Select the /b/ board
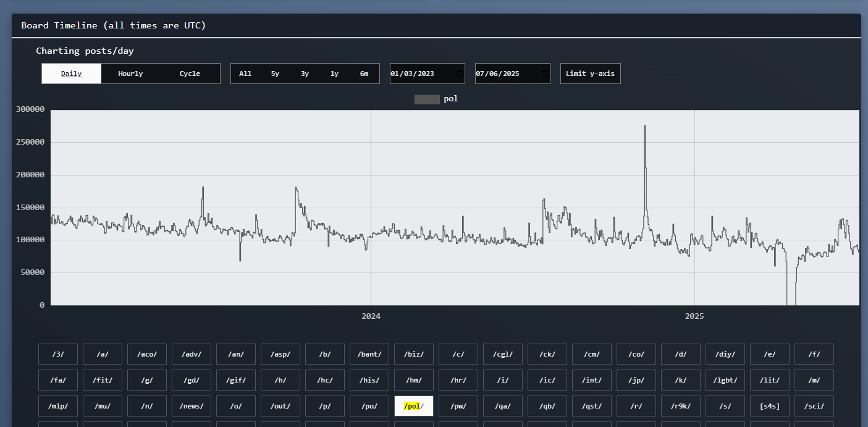Viewport: 868px width, 427px height. click(325, 354)
